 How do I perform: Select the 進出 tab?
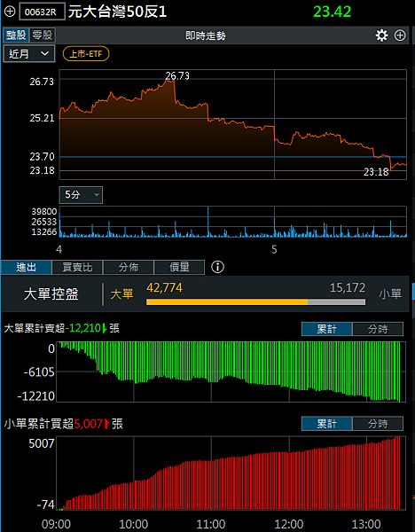27,267
